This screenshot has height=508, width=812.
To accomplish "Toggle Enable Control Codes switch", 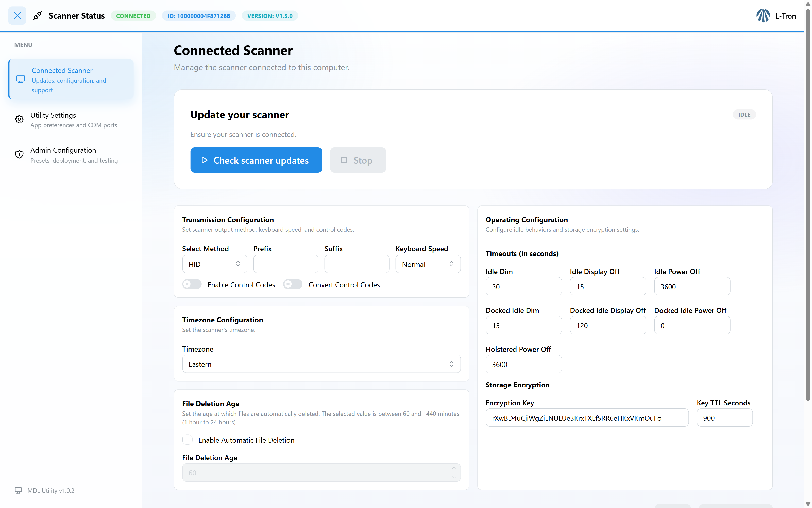I will pos(192,284).
